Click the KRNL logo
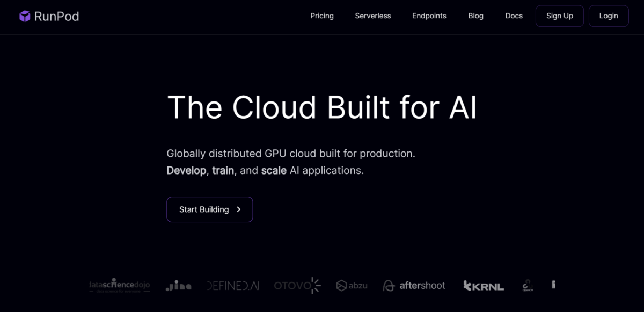The image size is (644, 312). click(x=484, y=286)
